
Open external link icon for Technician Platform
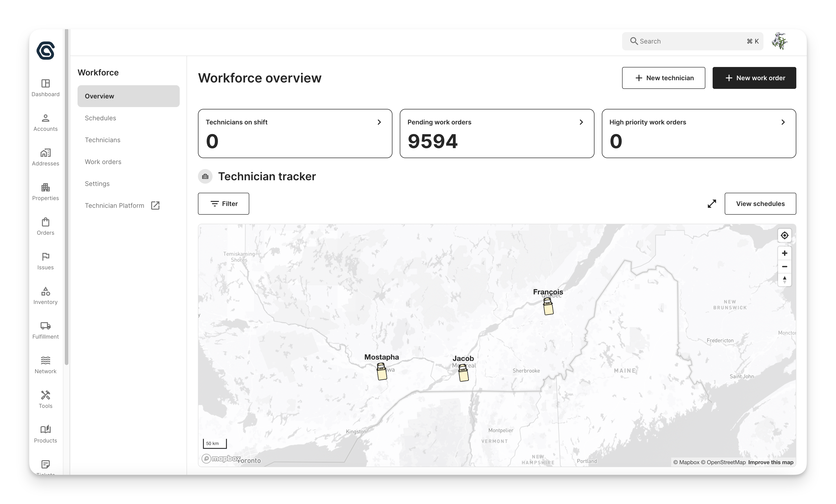coord(155,205)
